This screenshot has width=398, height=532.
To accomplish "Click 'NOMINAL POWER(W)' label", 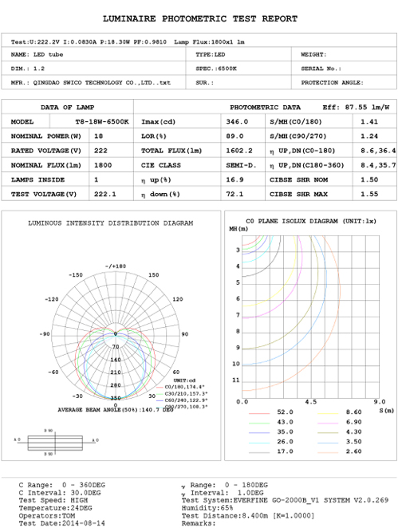I will coord(45,136).
